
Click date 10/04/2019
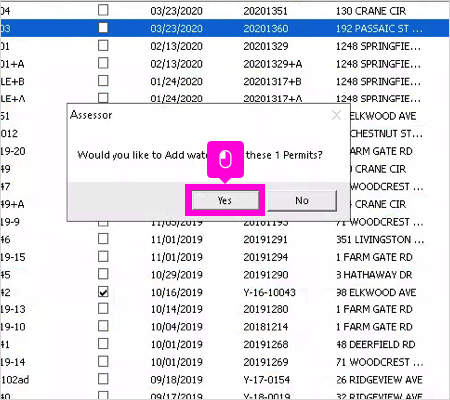coord(177,327)
